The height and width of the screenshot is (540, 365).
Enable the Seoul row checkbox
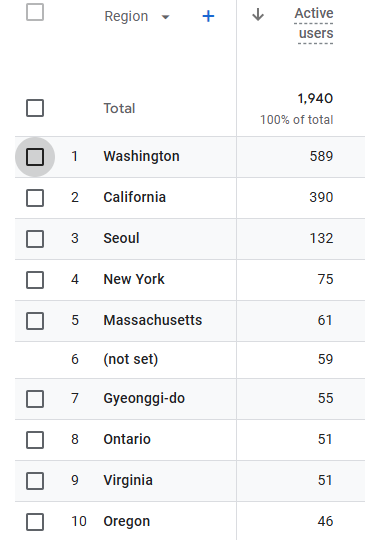(x=35, y=239)
